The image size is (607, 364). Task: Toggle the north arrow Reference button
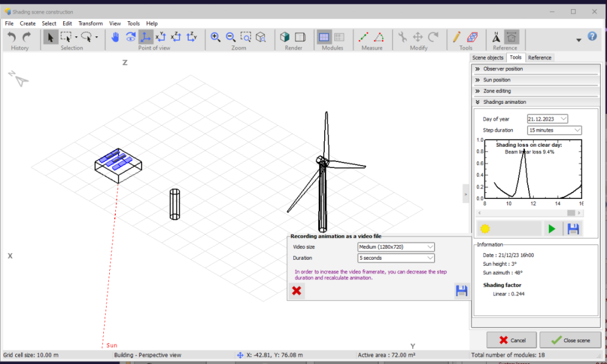click(x=497, y=37)
